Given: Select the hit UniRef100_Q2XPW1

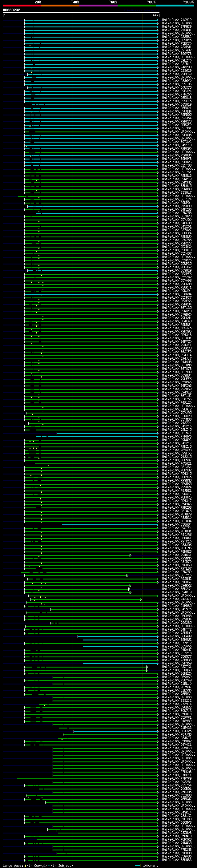Looking at the screenshot, I should tap(177, 47).
